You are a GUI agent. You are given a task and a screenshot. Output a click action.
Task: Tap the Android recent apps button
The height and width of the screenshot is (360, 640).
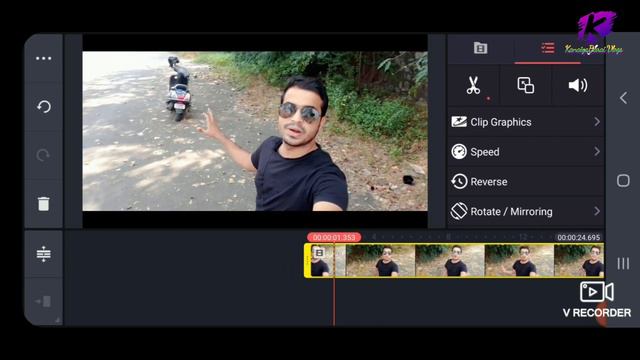pos(623,263)
